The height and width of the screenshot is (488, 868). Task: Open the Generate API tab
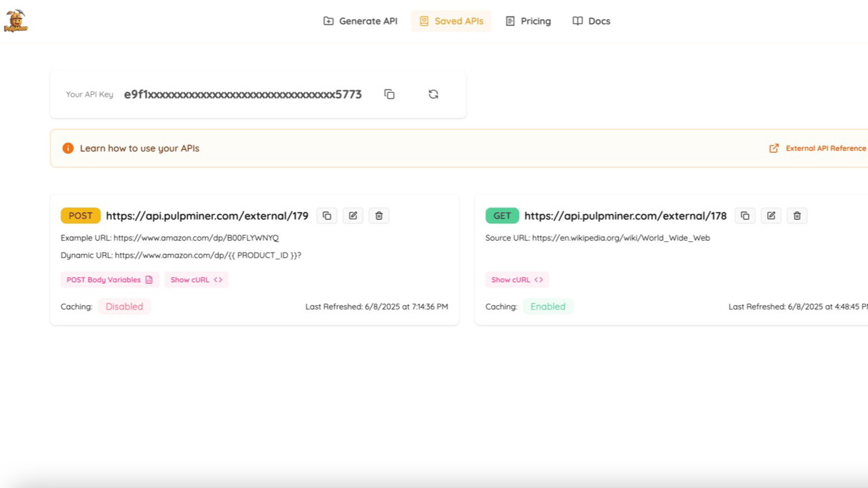360,21
